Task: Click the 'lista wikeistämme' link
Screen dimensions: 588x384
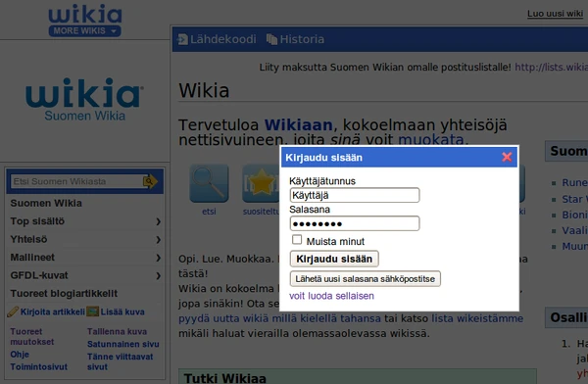Action: (477, 318)
